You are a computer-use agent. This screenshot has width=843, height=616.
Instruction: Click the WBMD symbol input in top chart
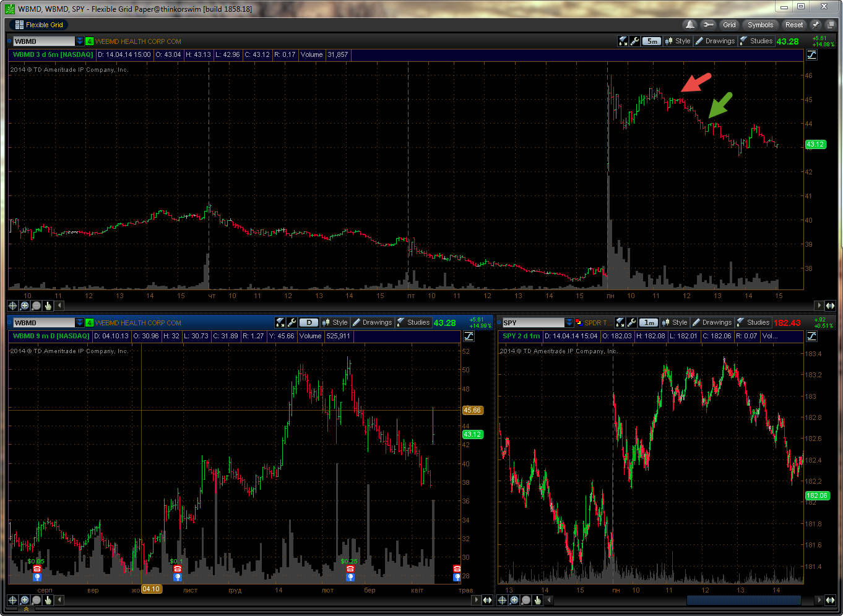(43, 41)
